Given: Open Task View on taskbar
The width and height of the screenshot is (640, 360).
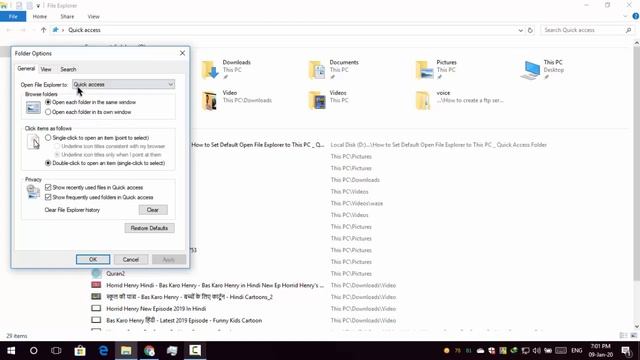Looking at the screenshot, I should coord(56,351).
